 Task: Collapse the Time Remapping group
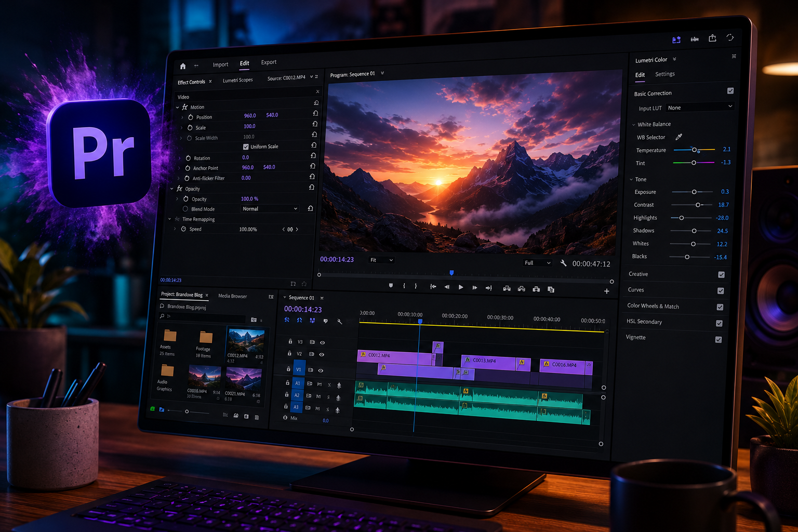tap(170, 219)
